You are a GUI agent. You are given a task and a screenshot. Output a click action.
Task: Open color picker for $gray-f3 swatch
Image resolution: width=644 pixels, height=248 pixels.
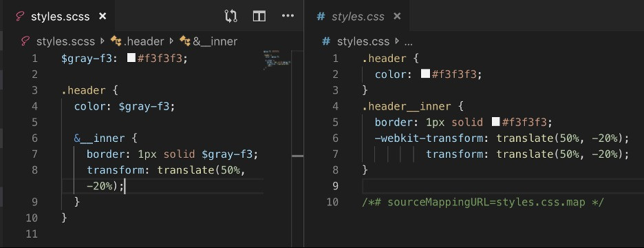(131, 58)
